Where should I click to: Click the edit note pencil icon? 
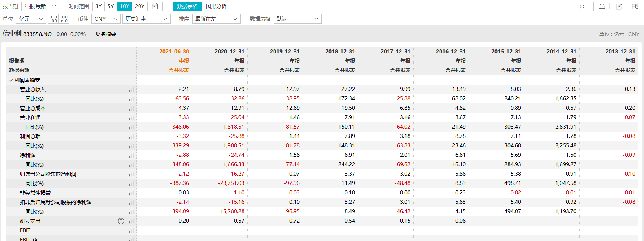(618, 6)
